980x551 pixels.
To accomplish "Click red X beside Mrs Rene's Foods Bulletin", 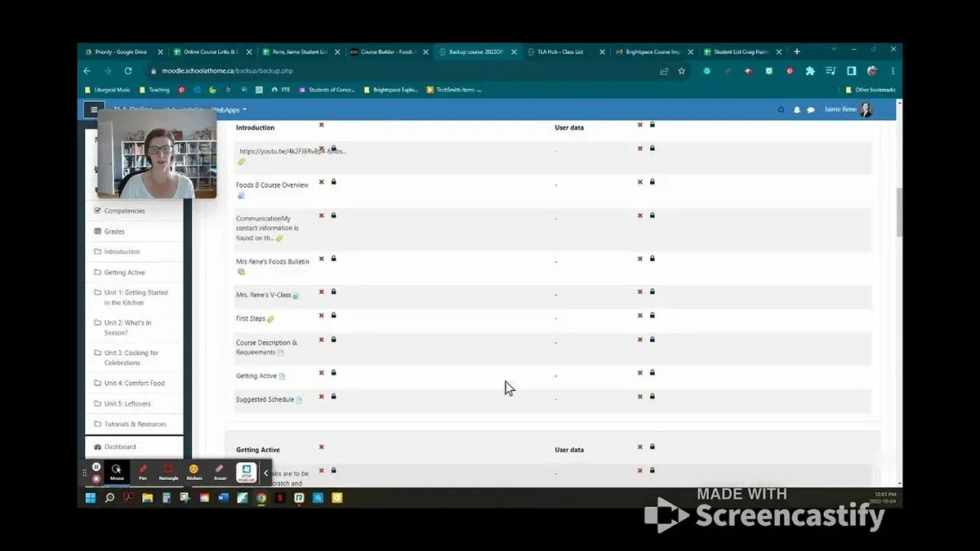I will pyautogui.click(x=322, y=258).
